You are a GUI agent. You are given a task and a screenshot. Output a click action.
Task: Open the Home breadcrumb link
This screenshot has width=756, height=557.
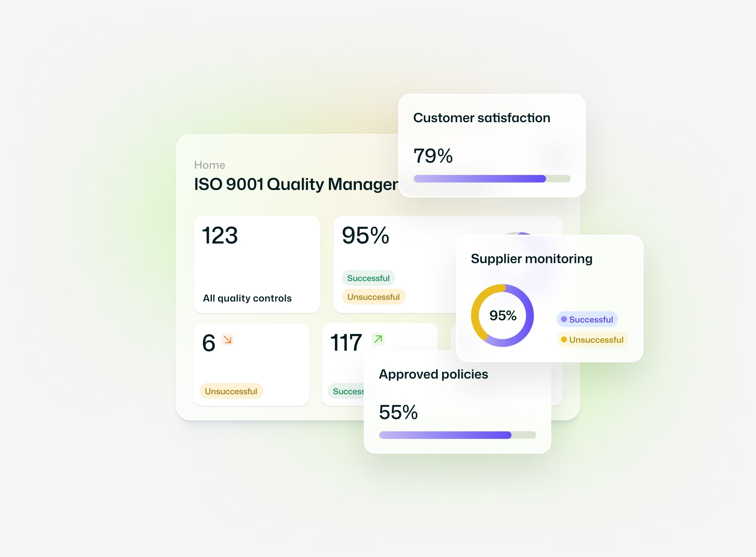[209, 165]
